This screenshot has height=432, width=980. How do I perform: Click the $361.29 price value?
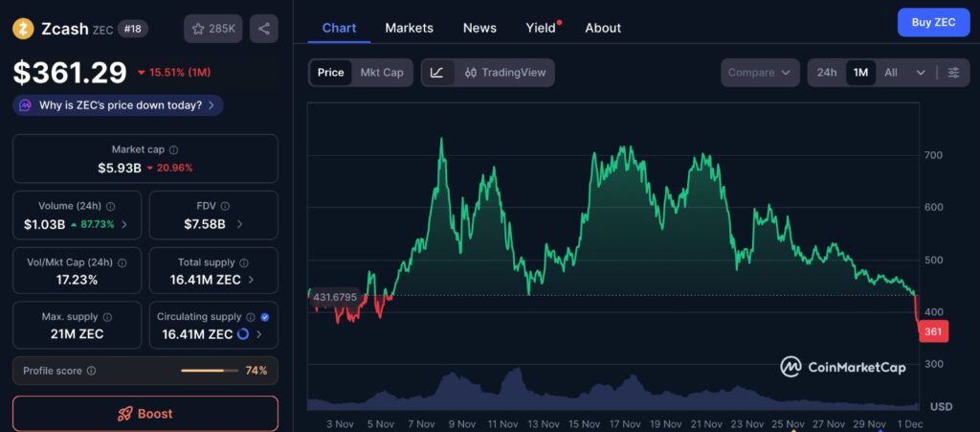[x=70, y=73]
